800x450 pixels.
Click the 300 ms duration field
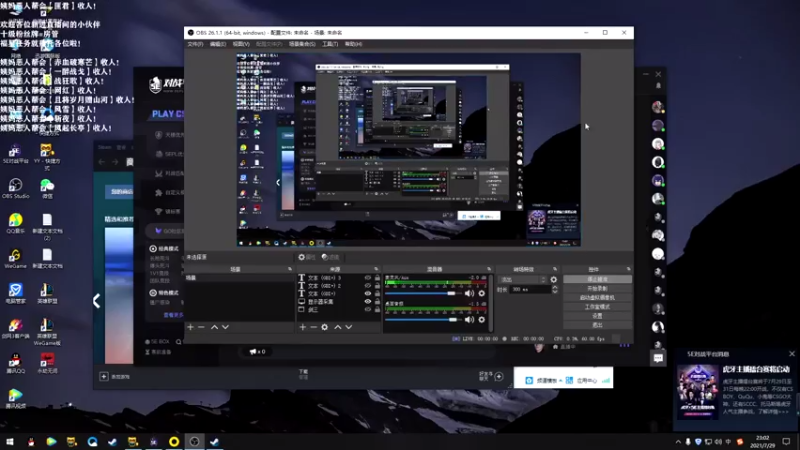pos(531,289)
